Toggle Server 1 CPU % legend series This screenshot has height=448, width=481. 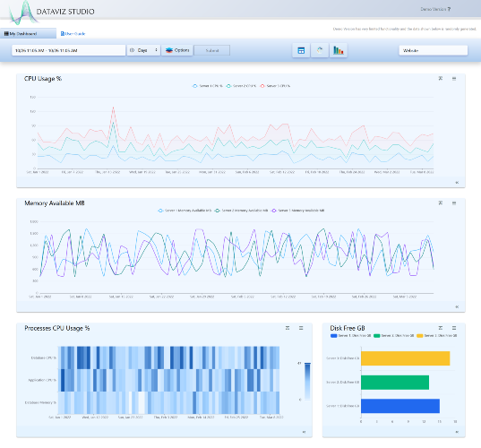[208, 86]
